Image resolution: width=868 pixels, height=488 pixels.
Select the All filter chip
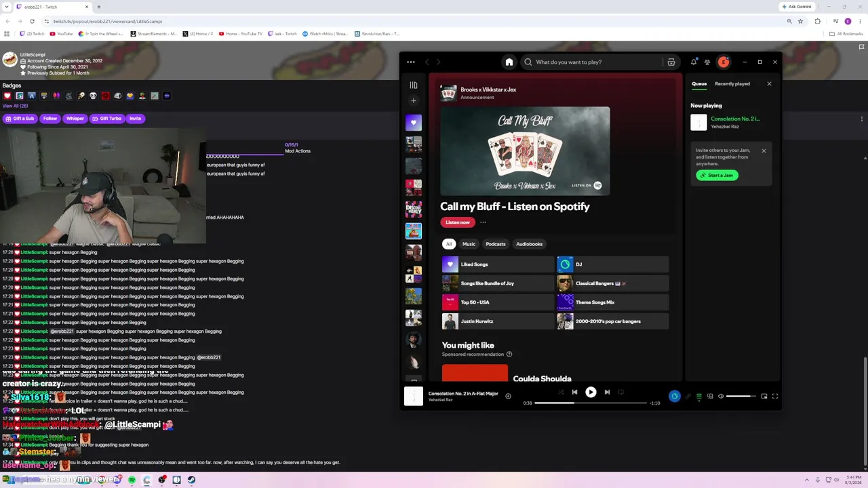pos(448,244)
